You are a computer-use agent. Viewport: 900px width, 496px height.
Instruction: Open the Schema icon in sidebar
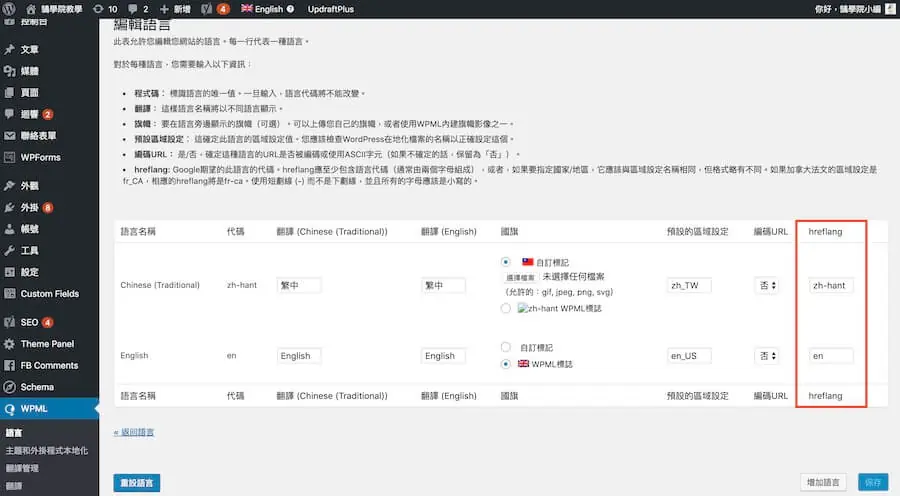[x=9, y=387]
